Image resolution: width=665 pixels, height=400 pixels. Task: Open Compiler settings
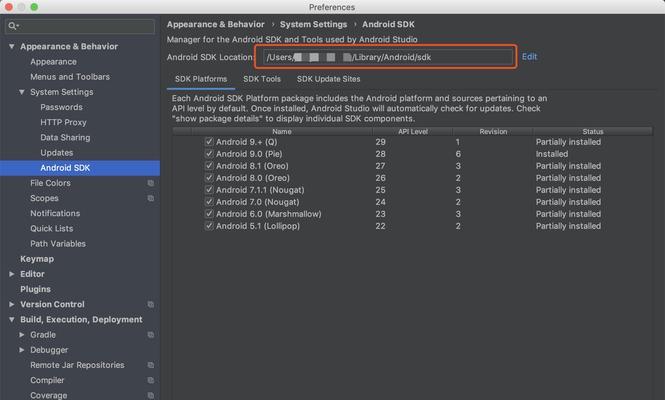[47, 380]
